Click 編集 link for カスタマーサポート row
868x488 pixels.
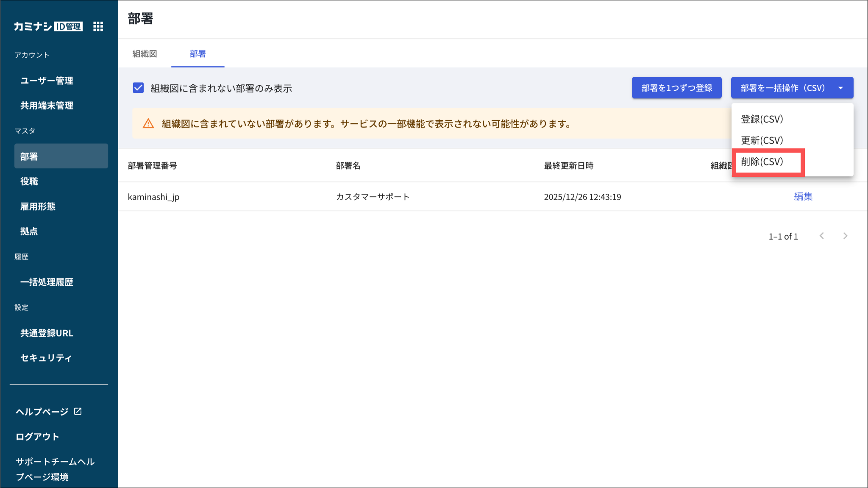803,197
